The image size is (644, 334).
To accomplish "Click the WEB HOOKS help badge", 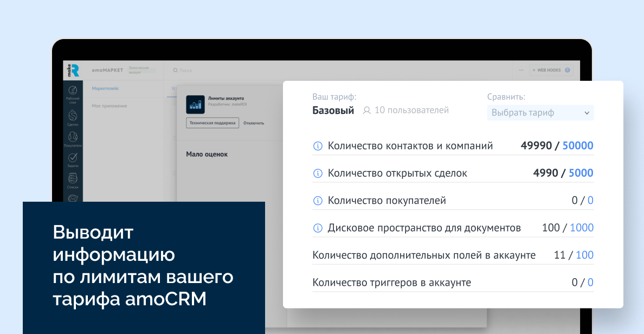I will click(x=568, y=70).
